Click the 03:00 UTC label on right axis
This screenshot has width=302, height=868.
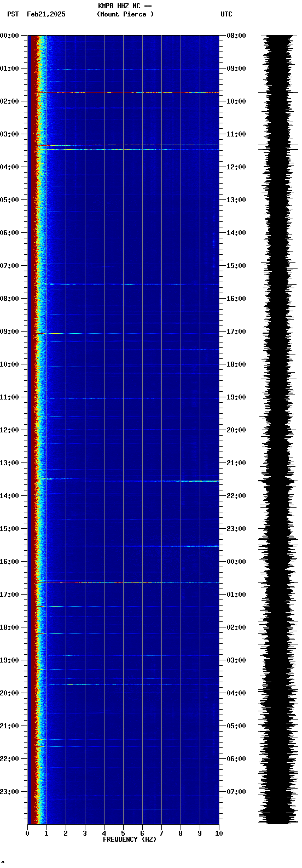pyautogui.click(x=236, y=660)
